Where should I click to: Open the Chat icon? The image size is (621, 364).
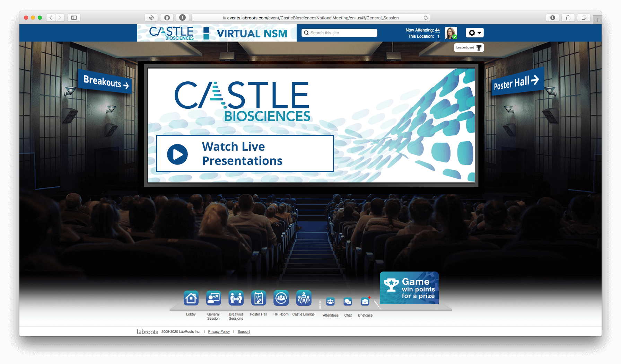[348, 302]
